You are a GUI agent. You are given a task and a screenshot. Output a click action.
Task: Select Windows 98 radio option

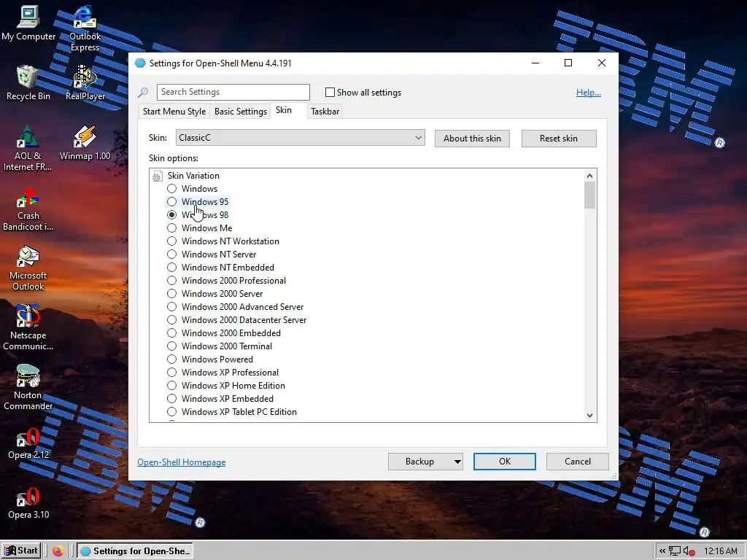coord(171,215)
